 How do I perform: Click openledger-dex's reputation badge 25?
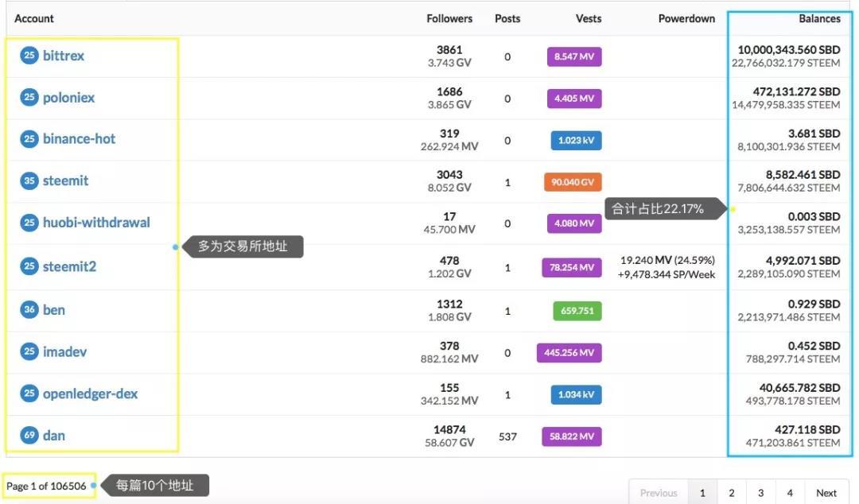[29, 394]
